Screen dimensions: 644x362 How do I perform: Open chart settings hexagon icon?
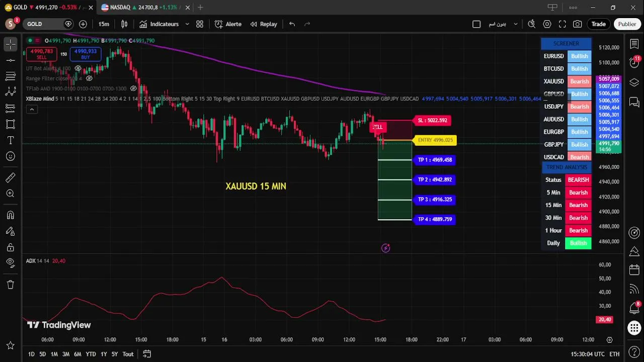(547, 24)
